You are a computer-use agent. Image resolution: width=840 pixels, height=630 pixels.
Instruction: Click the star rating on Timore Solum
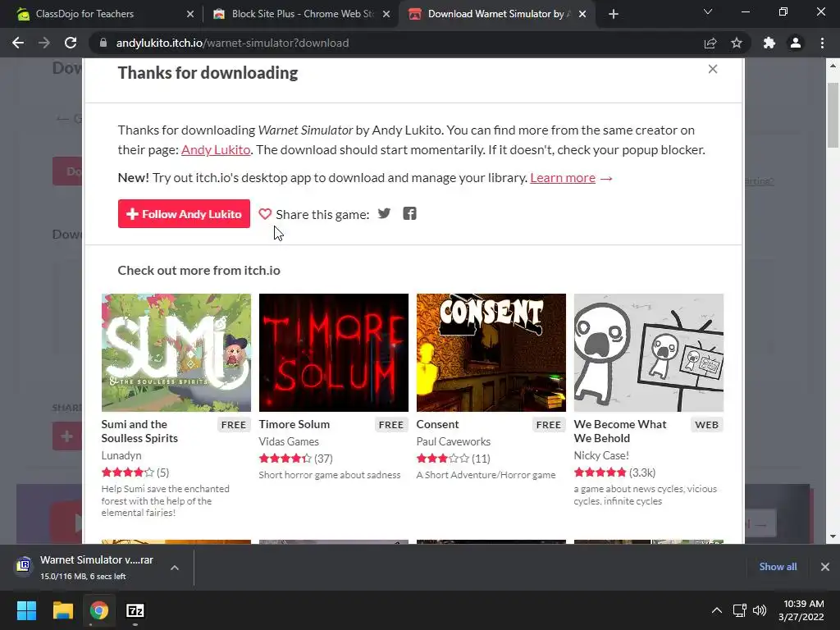[x=285, y=459]
